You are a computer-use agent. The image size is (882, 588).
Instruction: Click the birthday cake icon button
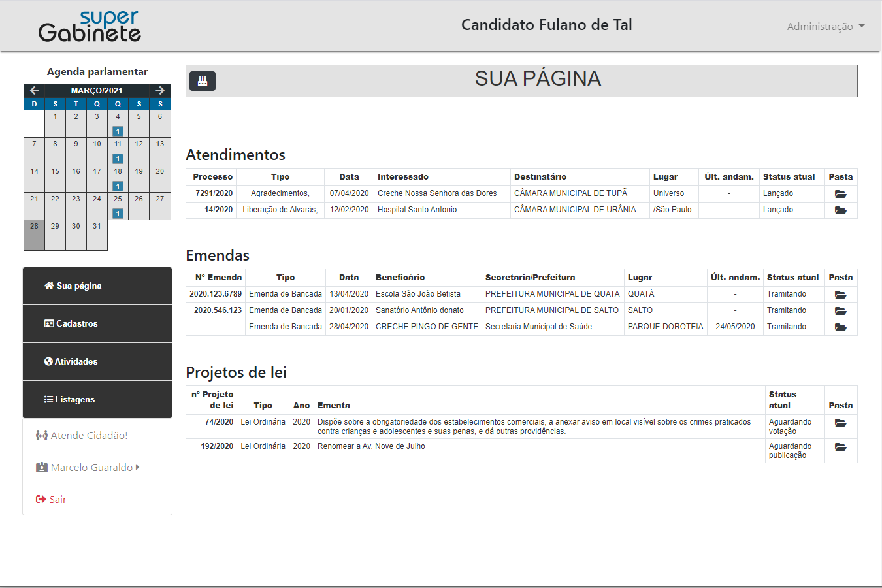coord(203,81)
